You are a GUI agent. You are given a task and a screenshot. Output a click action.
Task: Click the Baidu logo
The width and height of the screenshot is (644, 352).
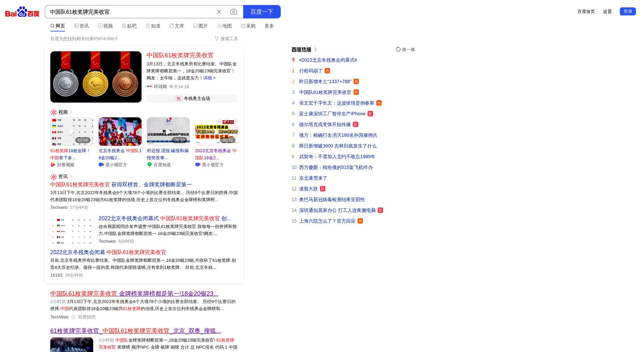(x=22, y=12)
